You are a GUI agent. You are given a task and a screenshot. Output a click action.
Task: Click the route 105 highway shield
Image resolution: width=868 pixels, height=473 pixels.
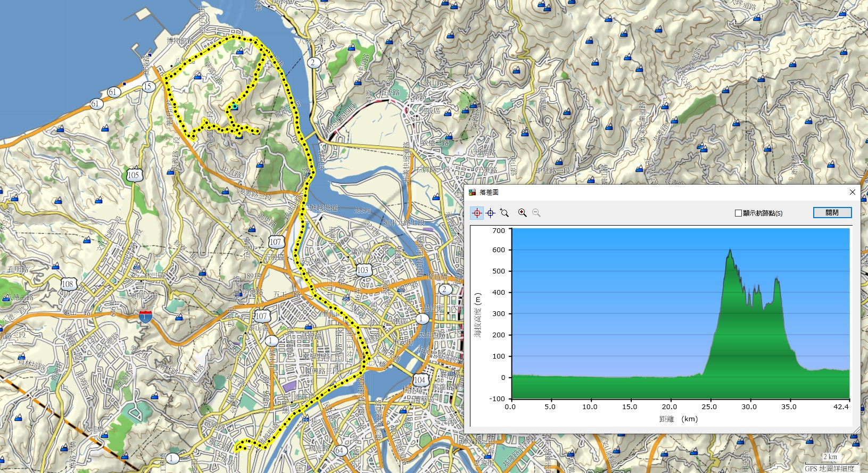click(x=134, y=175)
